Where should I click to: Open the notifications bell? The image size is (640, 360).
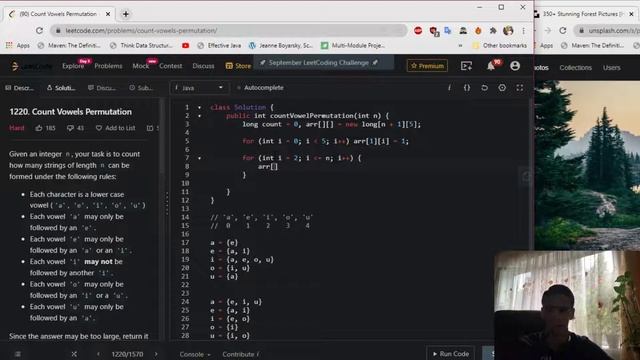491,66
